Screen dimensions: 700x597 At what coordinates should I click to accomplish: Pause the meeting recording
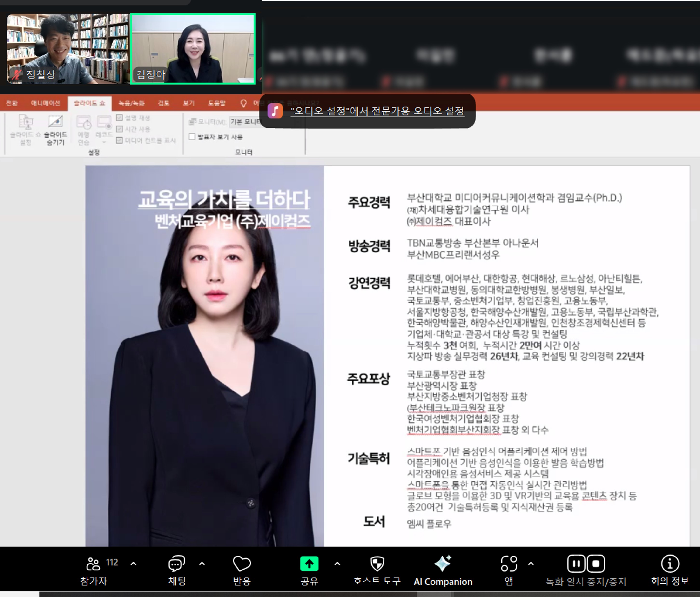click(576, 564)
